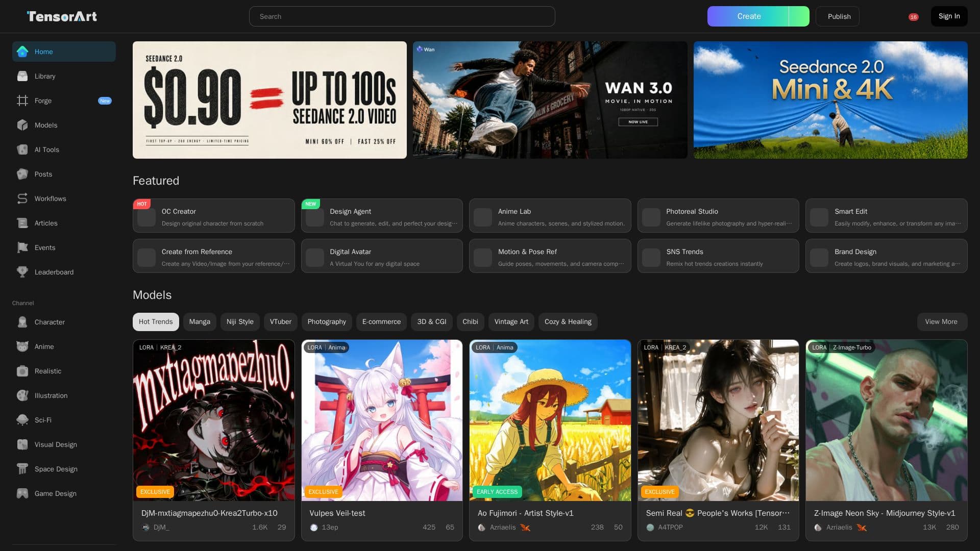Click the Models cube icon
Screen dimensions: 980x551
click(x=22, y=125)
